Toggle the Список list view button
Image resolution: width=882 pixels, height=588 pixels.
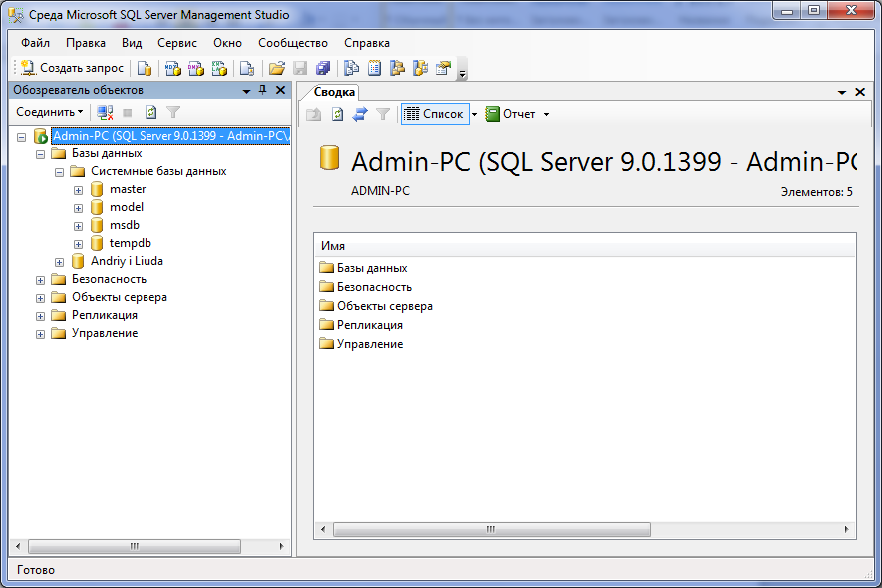436,114
